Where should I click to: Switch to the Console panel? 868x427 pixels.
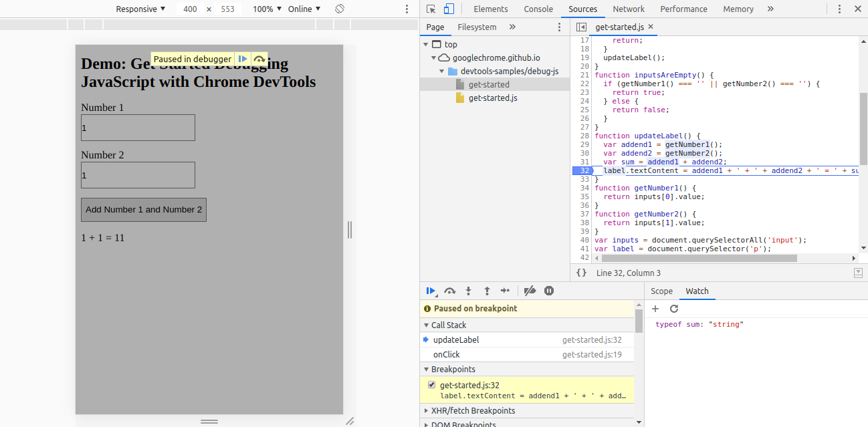click(538, 9)
